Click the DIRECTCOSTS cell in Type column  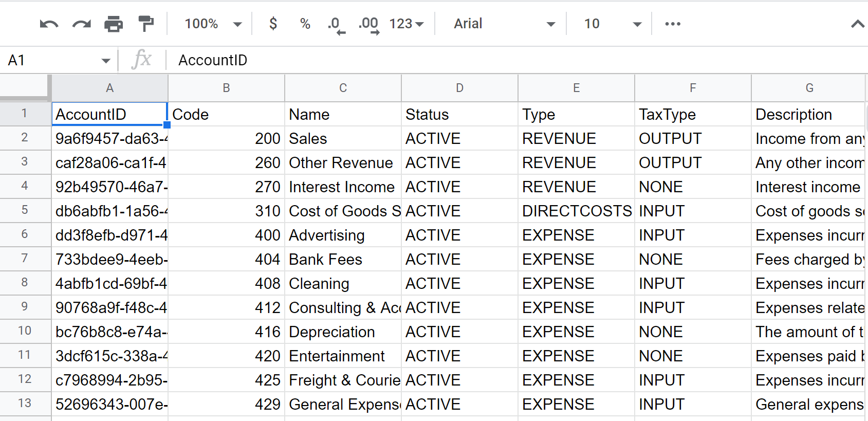[576, 211]
